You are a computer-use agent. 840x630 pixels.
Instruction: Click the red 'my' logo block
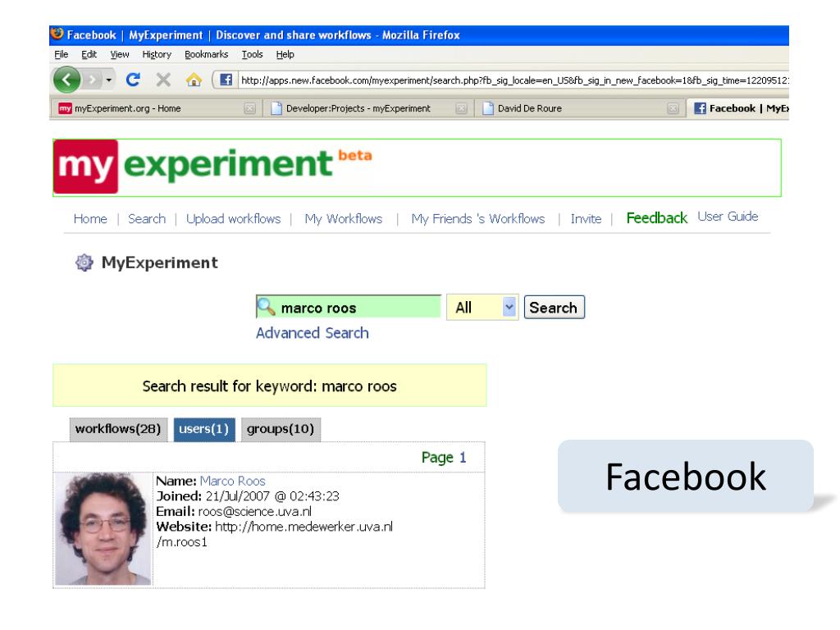pos(85,167)
